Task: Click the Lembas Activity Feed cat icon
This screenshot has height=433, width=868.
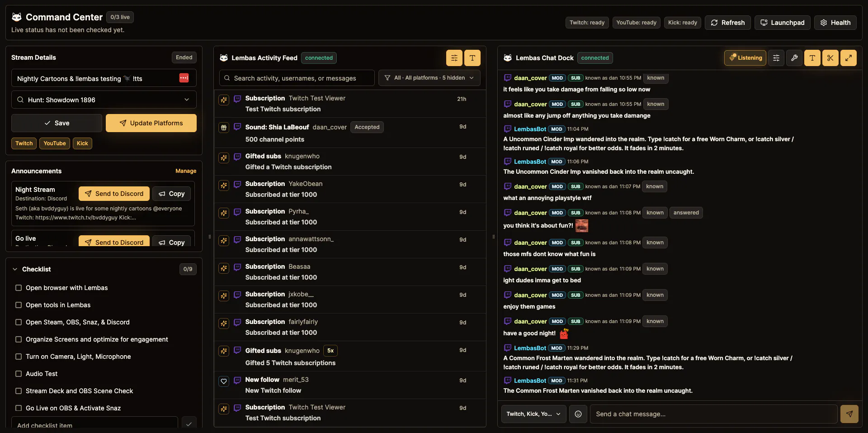Action: pos(224,58)
